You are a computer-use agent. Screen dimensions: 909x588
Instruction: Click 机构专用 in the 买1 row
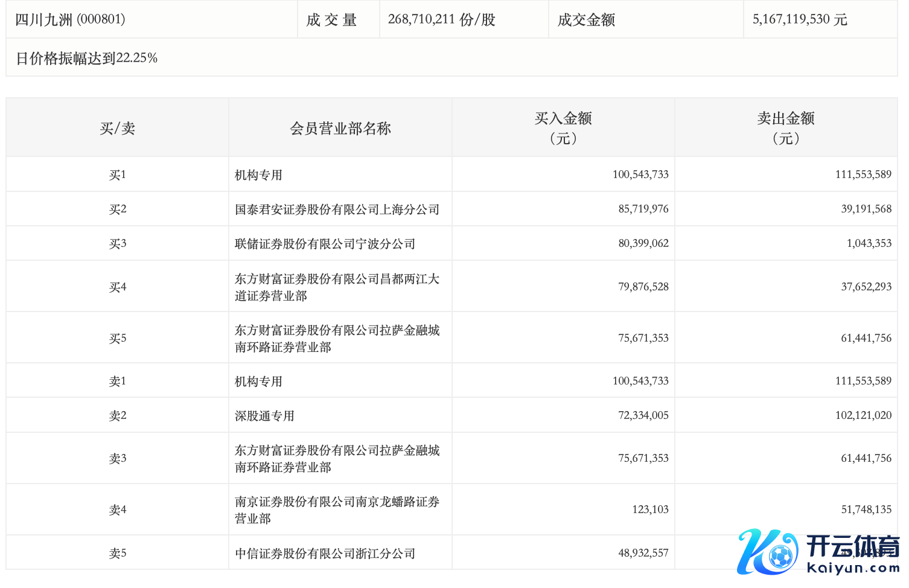pyautogui.click(x=258, y=175)
